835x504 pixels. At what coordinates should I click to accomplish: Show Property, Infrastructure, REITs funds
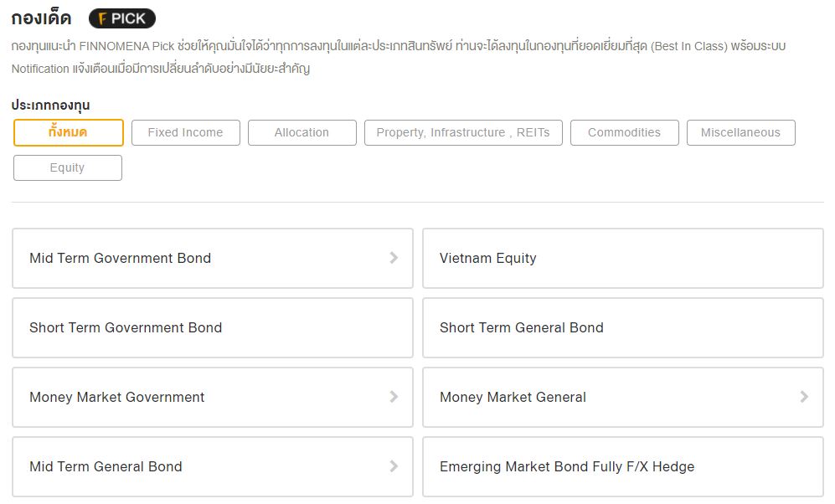(x=463, y=132)
